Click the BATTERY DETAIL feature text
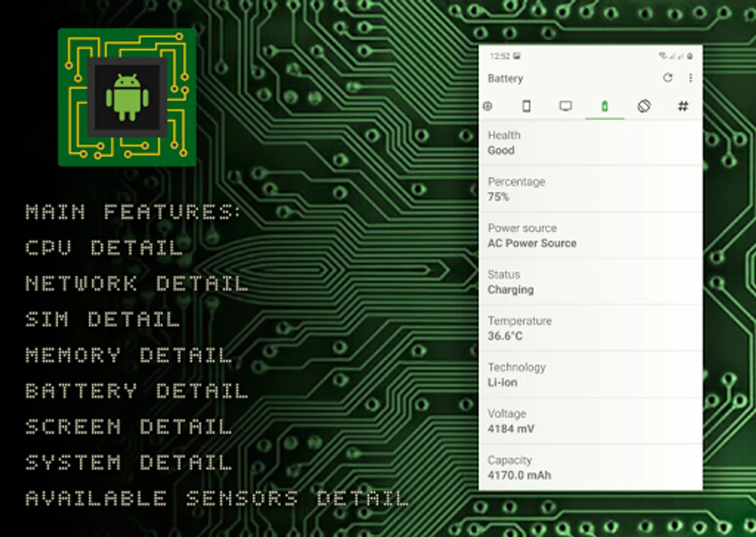The height and width of the screenshot is (537, 756). (x=136, y=391)
